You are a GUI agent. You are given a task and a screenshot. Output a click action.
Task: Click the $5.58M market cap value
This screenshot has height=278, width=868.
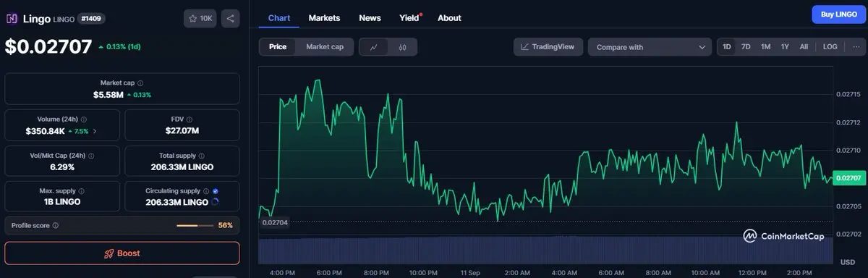tap(108, 95)
